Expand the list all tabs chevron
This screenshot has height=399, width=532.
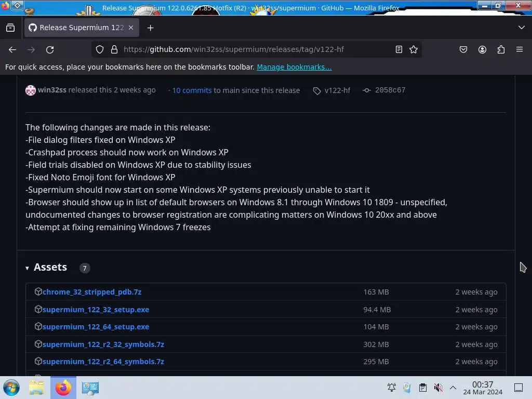coord(522,28)
